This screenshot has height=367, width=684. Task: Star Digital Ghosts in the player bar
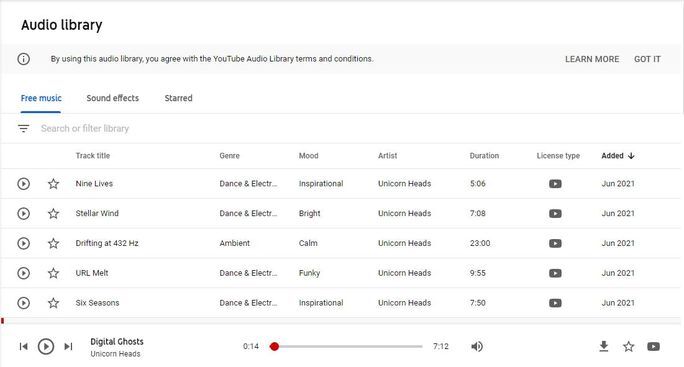tap(629, 346)
